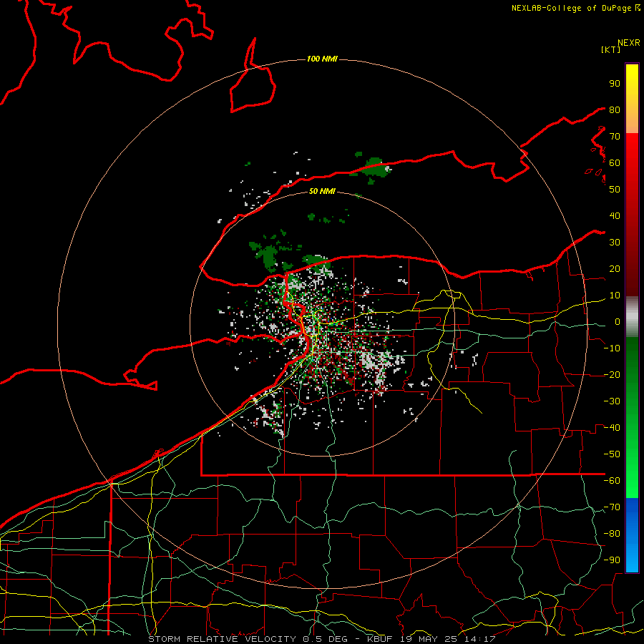Click the positive 40 scale value
Viewport: 644px width, 644px height.
click(615, 216)
